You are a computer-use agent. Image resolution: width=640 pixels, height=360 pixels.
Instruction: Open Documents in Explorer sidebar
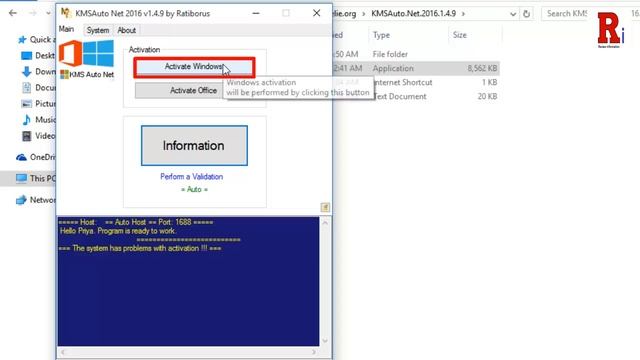[38, 88]
